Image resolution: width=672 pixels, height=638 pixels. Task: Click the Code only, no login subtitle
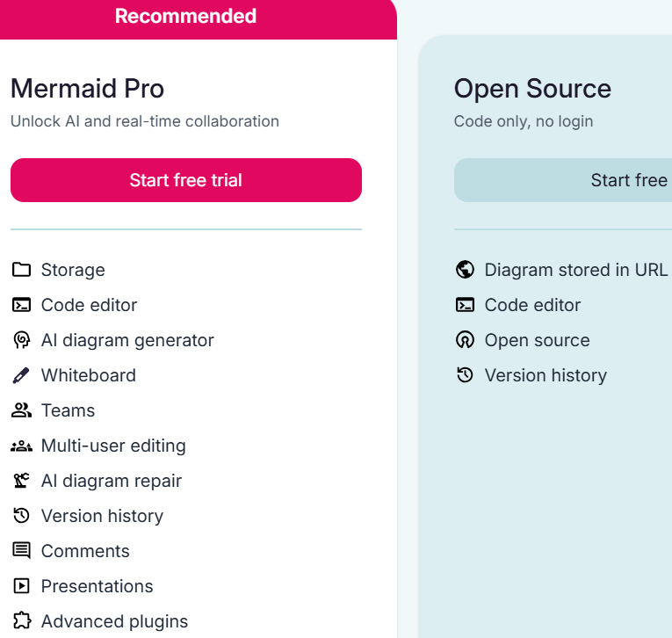pyautogui.click(x=524, y=122)
